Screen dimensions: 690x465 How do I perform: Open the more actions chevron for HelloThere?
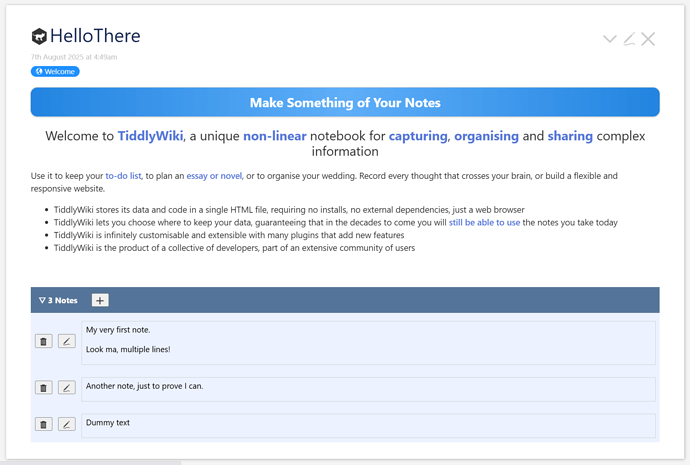610,39
